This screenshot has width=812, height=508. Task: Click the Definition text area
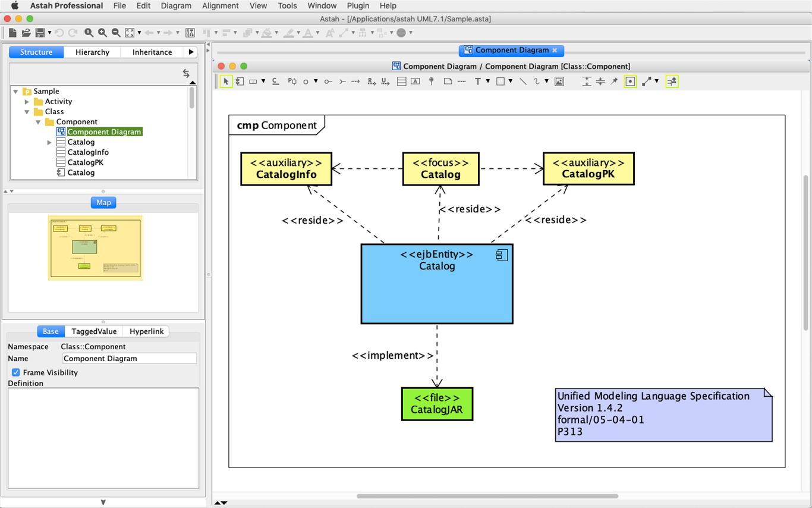click(x=103, y=438)
